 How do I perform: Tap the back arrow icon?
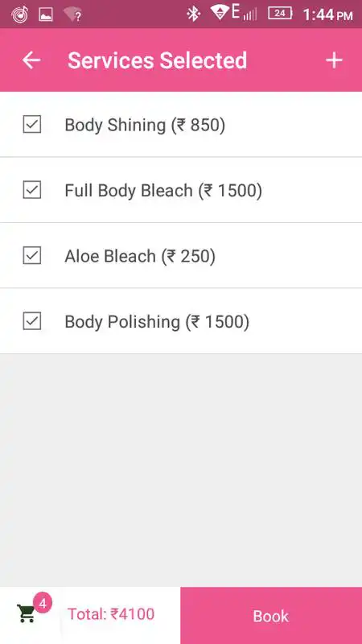click(31, 60)
